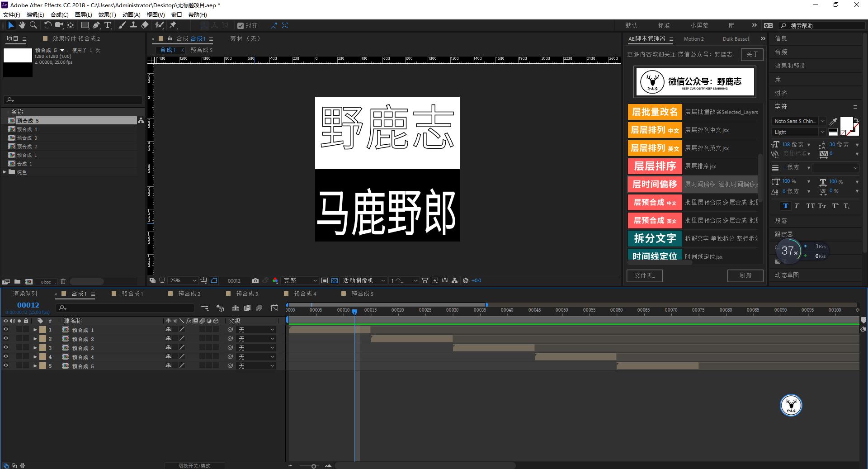
Task: Enable Faux Bold in the Character panel
Action: 786,206
